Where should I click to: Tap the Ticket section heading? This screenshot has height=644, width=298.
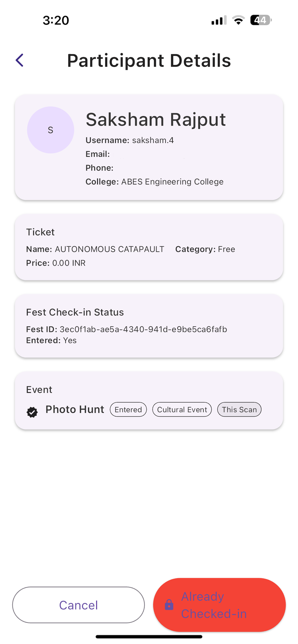click(40, 232)
